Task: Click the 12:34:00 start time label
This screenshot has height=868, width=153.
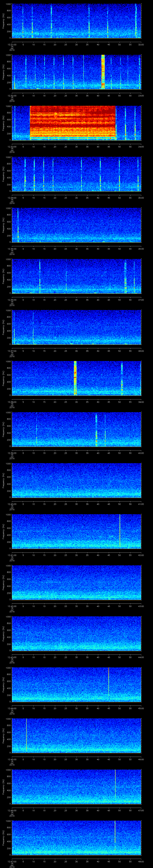Action: [12, 198]
